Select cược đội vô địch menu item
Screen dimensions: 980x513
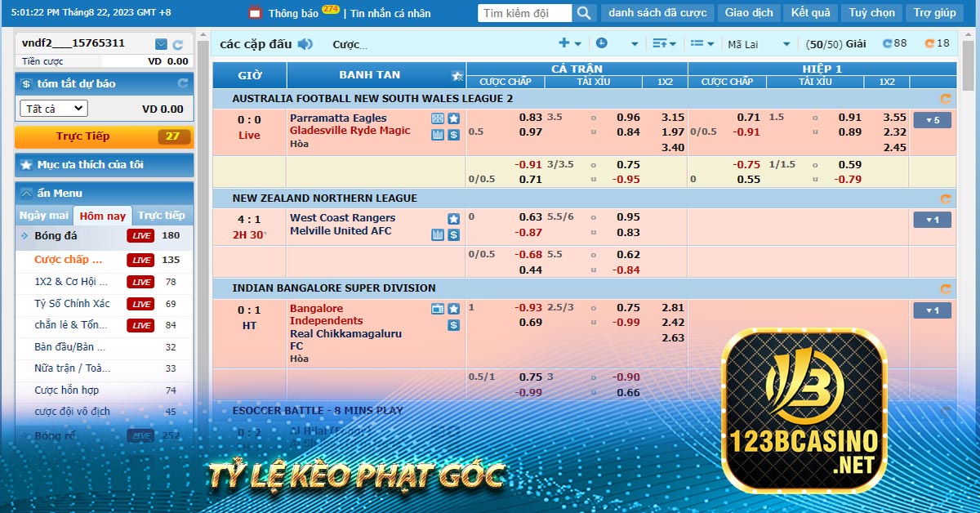tap(73, 412)
